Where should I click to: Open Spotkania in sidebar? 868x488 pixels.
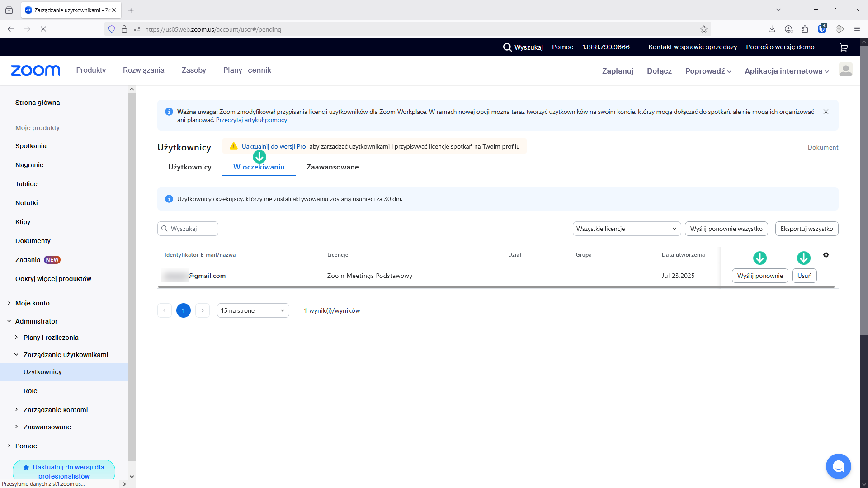(x=31, y=146)
